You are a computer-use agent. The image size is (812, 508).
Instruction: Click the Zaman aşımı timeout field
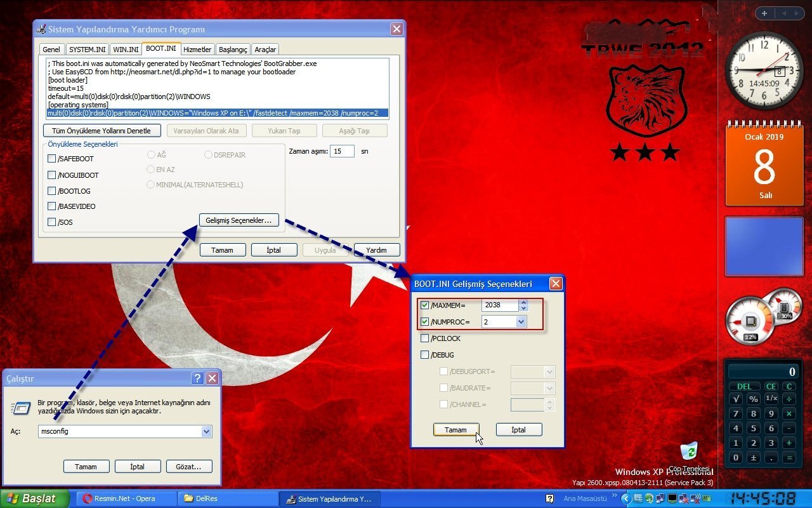(343, 151)
